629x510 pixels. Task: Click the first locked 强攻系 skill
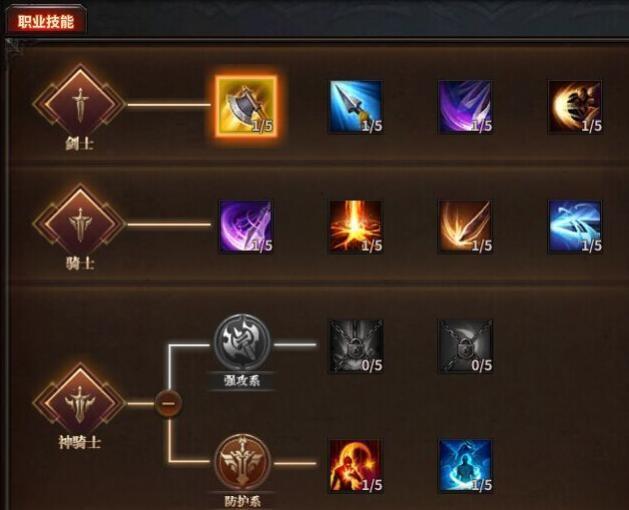point(356,346)
